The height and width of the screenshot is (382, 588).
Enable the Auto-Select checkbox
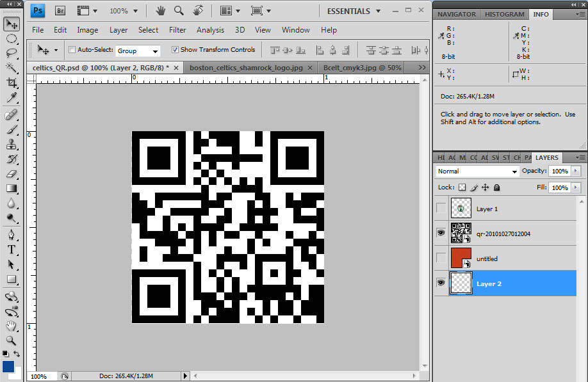pyautogui.click(x=72, y=49)
